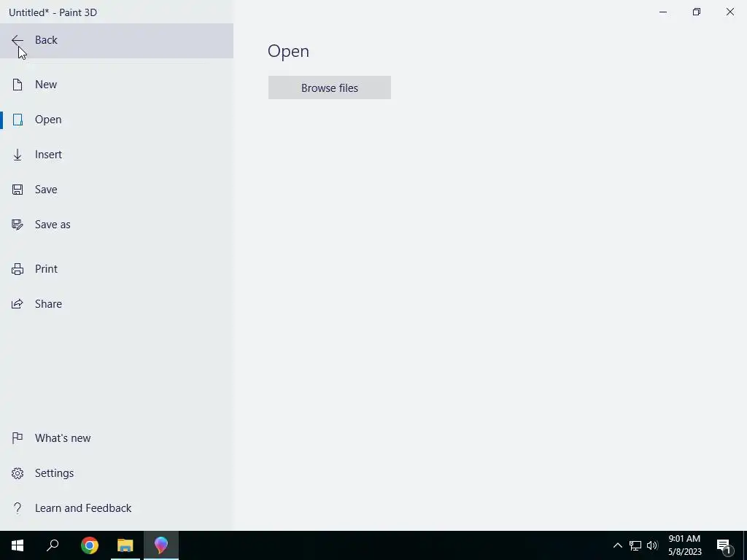This screenshot has height=560, width=747.
Task: Click the Open file icon
Action: coord(18,120)
